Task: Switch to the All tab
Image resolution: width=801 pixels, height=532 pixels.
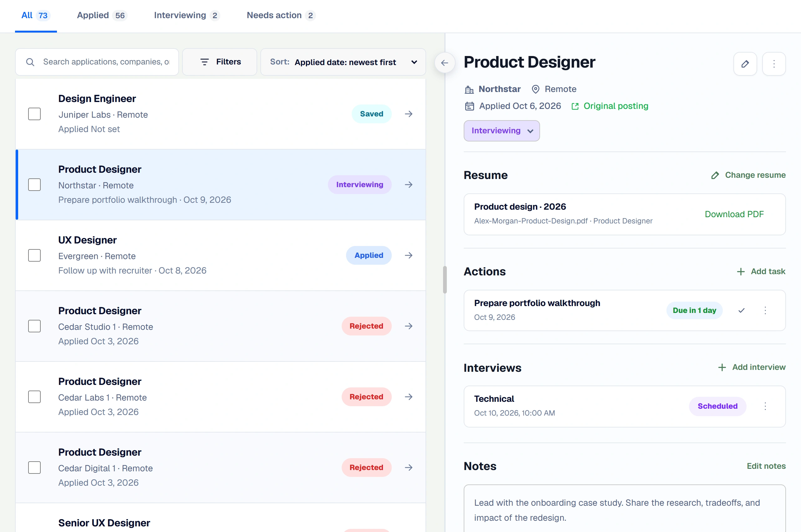Action: [x=36, y=16]
